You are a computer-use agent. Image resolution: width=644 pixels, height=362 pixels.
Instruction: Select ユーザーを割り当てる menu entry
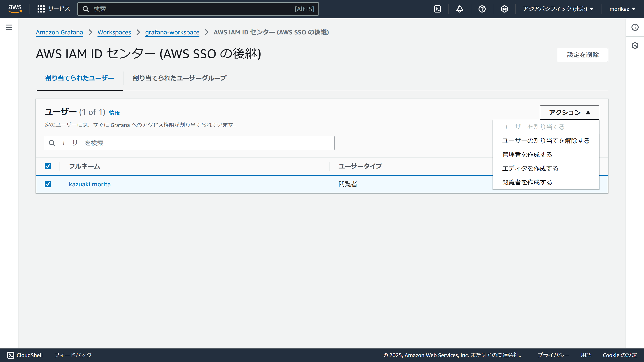point(546,127)
